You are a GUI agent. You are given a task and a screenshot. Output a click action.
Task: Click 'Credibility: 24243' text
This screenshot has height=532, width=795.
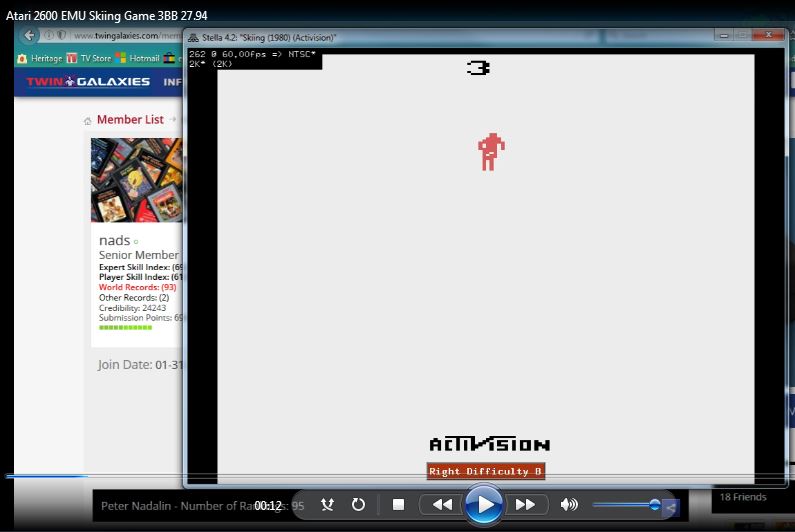132,308
